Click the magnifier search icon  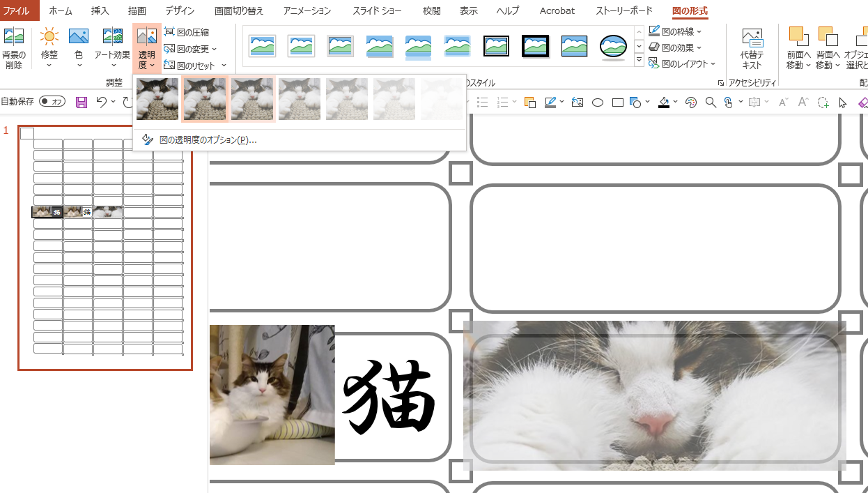pos(711,103)
